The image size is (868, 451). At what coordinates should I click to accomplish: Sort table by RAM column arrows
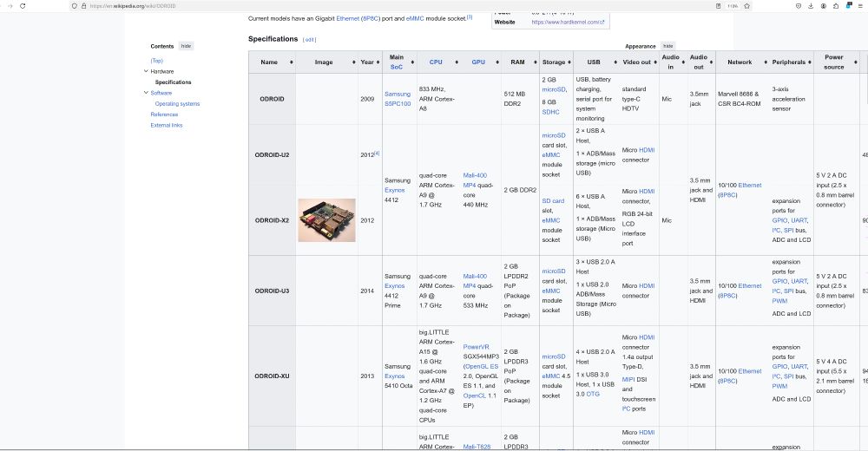(x=536, y=62)
